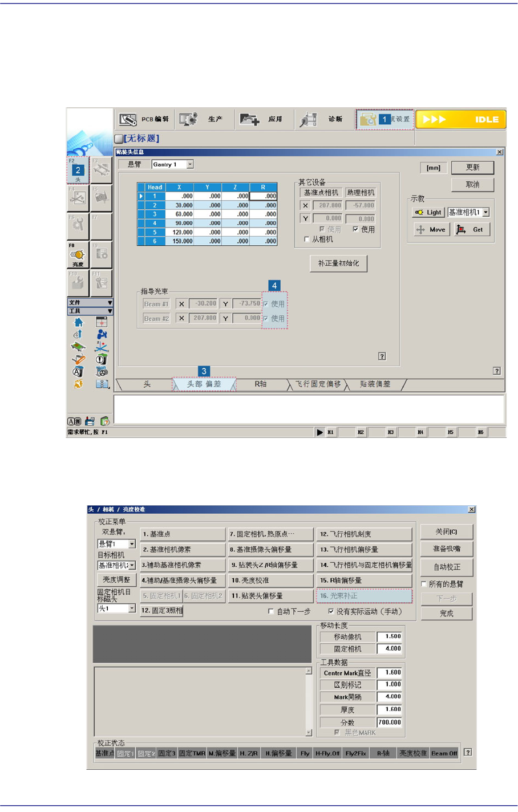Click the F8 亮度 brightness icon

(x=78, y=255)
